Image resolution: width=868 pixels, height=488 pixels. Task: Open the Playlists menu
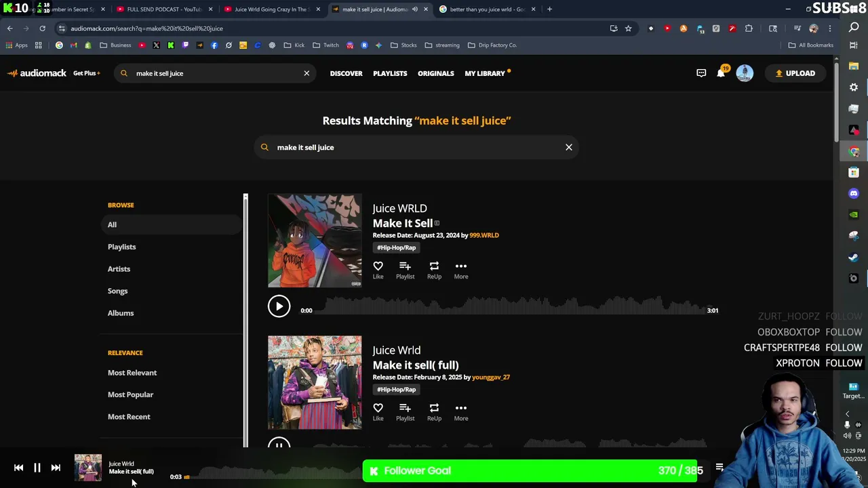click(x=390, y=73)
